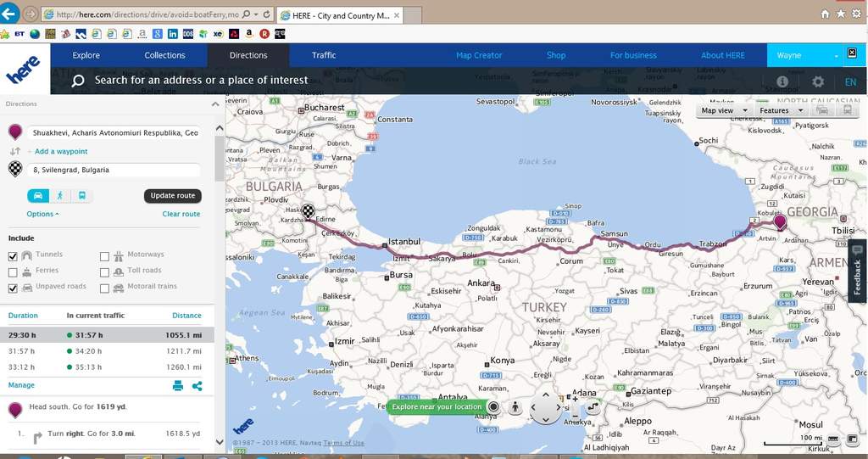Pan map up with the arrow pad
Image resolution: width=868 pixels, height=459 pixels.
(x=545, y=395)
